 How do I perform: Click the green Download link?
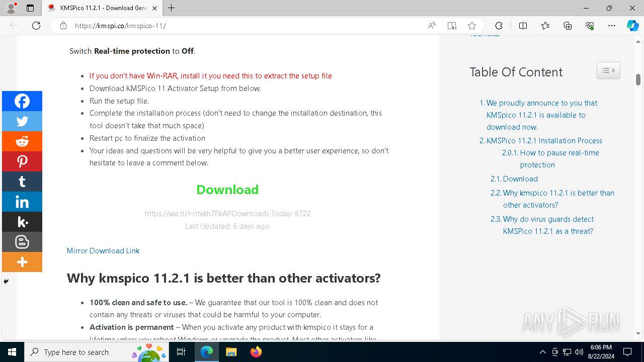227,190
